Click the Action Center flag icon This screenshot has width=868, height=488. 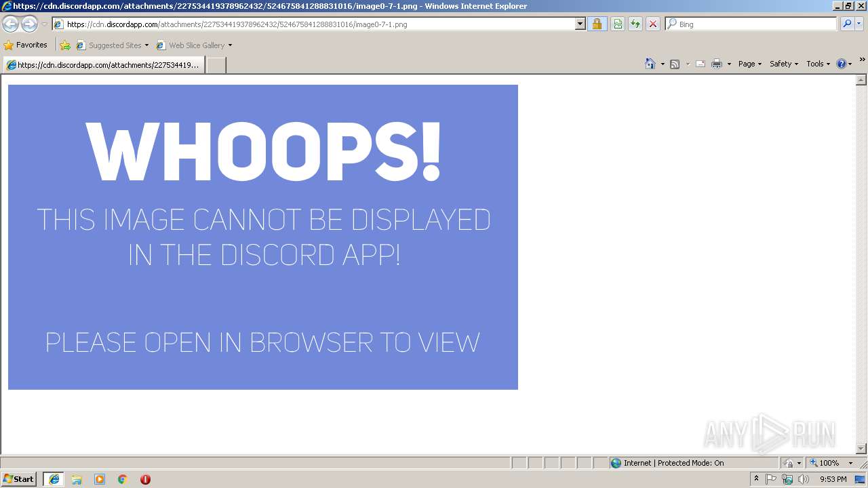click(x=771, y=479)
